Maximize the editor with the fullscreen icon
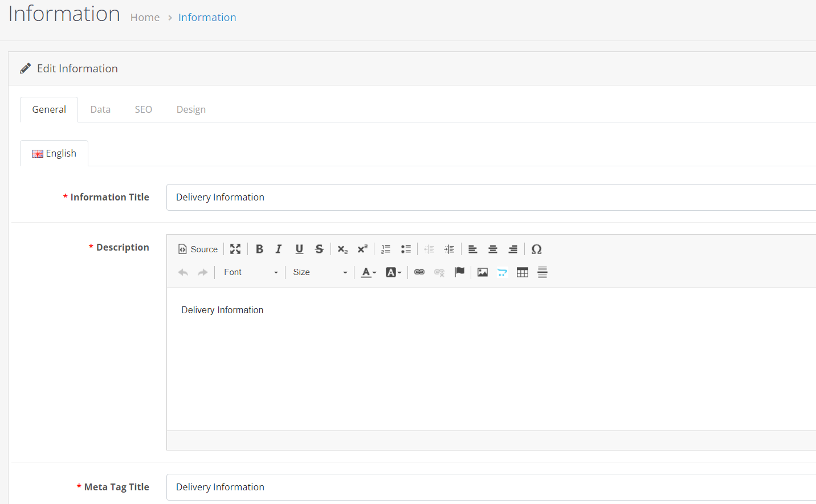 (x=235, y=249)
